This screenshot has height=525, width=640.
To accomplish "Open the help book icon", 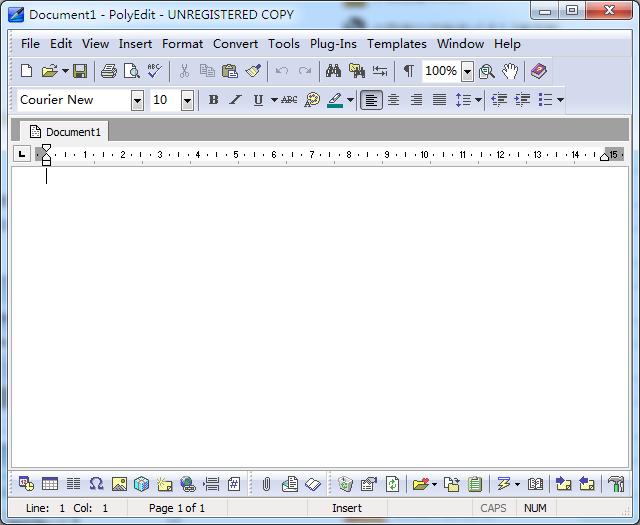I will tap(539, 71).
